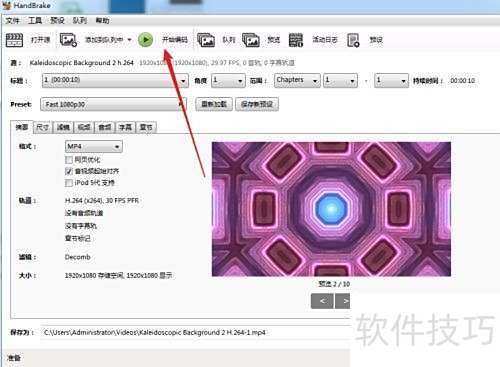Click the 没有音频轨道 (no audio tracks) text
The image size is (500, 367).
84,213
